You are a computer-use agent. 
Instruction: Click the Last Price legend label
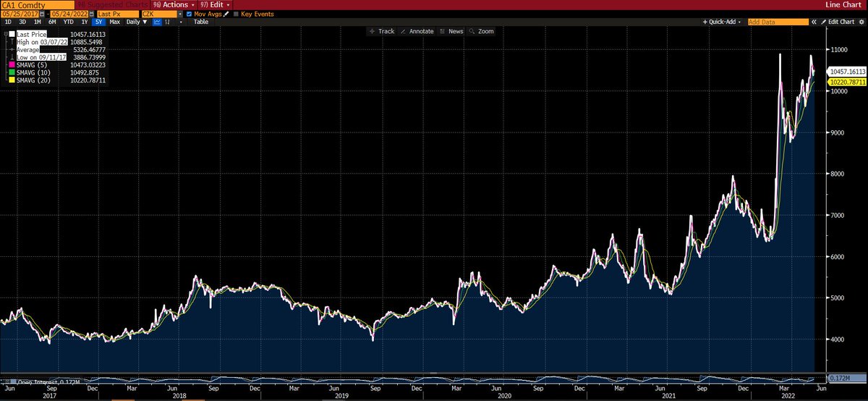(x=31, y=34)
